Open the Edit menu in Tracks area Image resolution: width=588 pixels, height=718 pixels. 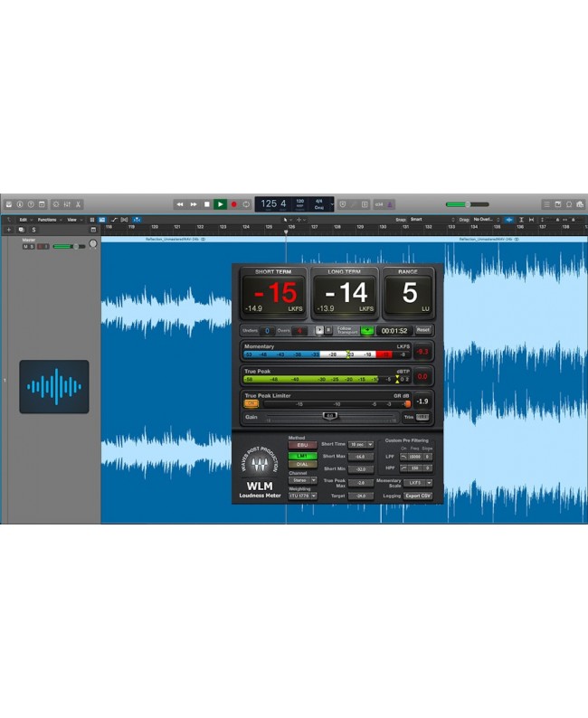click(x=25, y=220)
